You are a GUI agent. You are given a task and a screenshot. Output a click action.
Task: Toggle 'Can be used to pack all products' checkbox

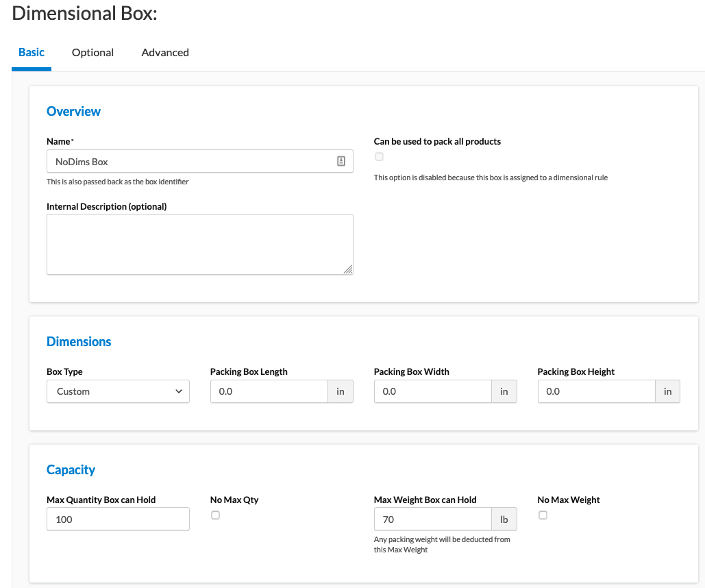[379, 157]
